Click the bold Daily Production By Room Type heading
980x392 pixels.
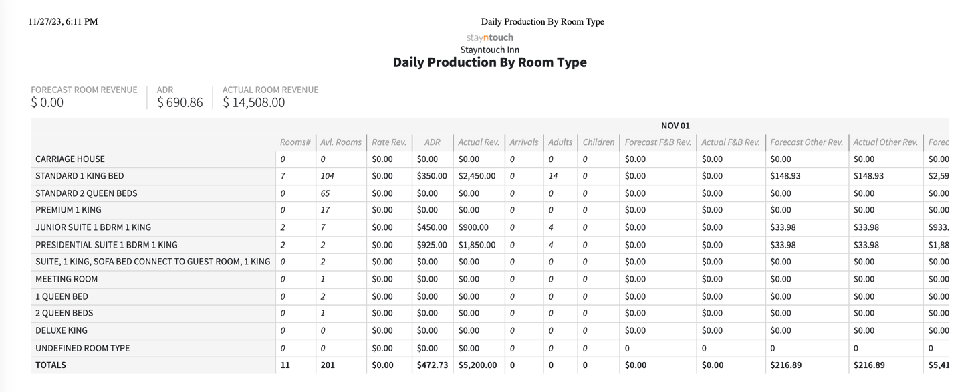point(490,62)
